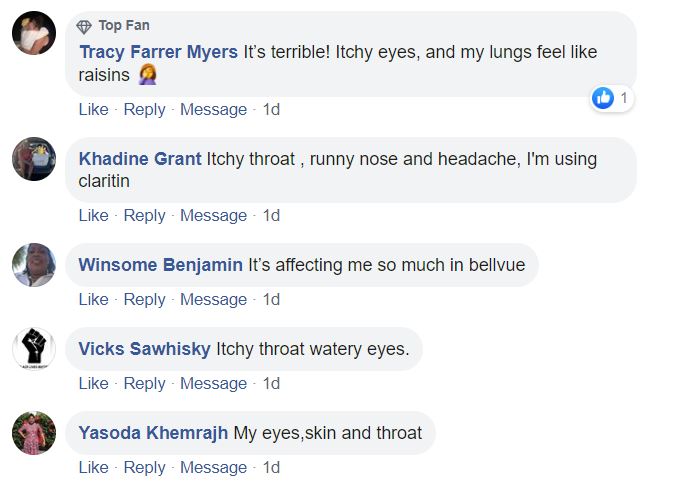This screenshot has width=679, height=490.
Task: Open Yasoda Khemrajh's profile name link
Action: click(x=153, y=433)
